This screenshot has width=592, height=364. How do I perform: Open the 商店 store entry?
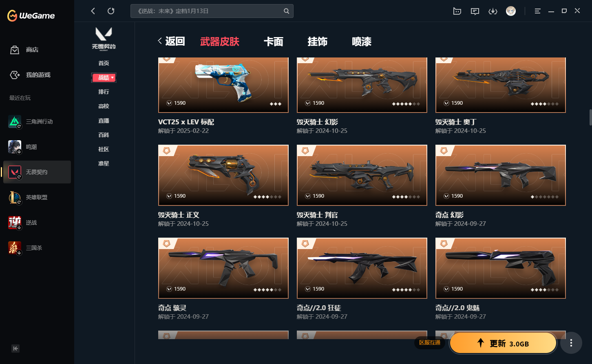click(24, 50)
